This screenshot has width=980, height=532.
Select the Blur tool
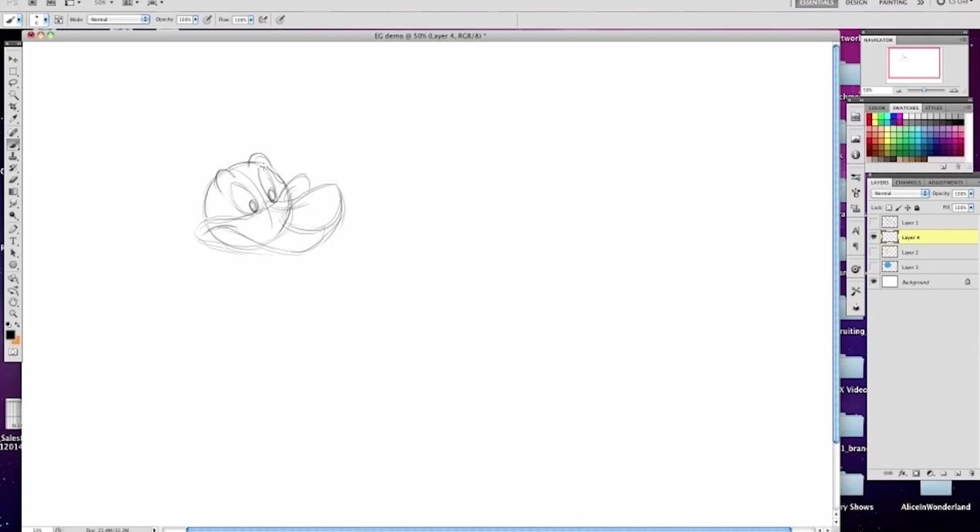pyautogui.click(x=13, y=204)
